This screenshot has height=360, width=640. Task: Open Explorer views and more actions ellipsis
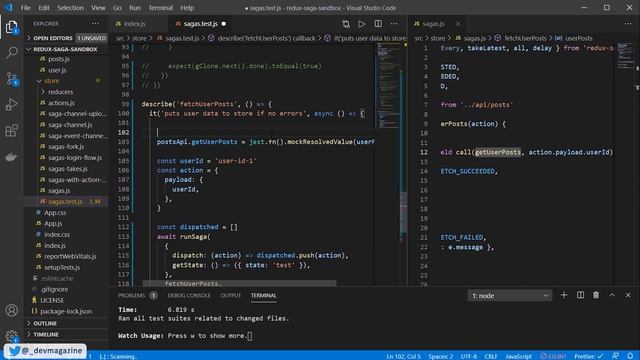tap(95, 24)
